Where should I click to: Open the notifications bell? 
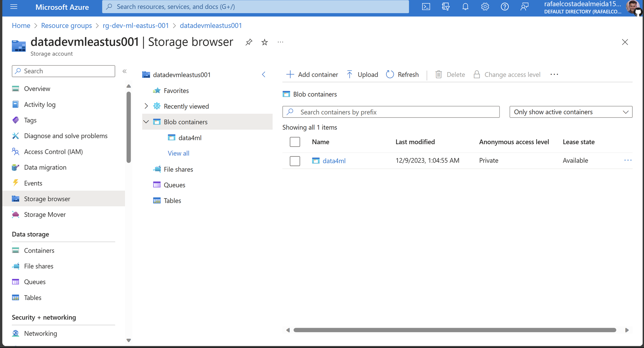click(x=465, y=7)
